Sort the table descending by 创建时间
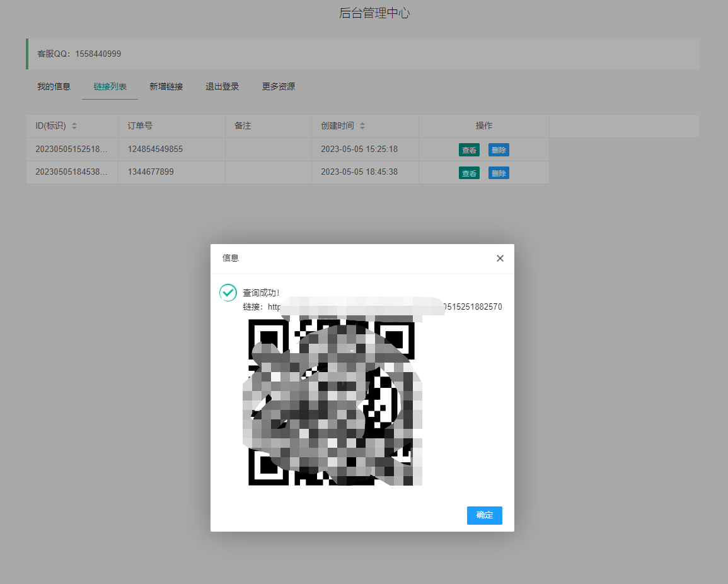Viewport: 728px width, 584px height. (x=362, y=128)
